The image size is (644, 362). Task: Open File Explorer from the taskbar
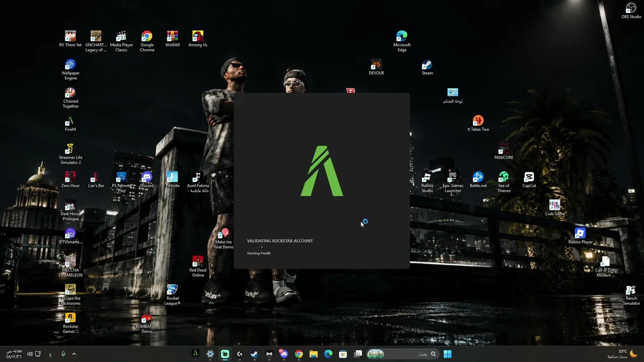point(313,354)
